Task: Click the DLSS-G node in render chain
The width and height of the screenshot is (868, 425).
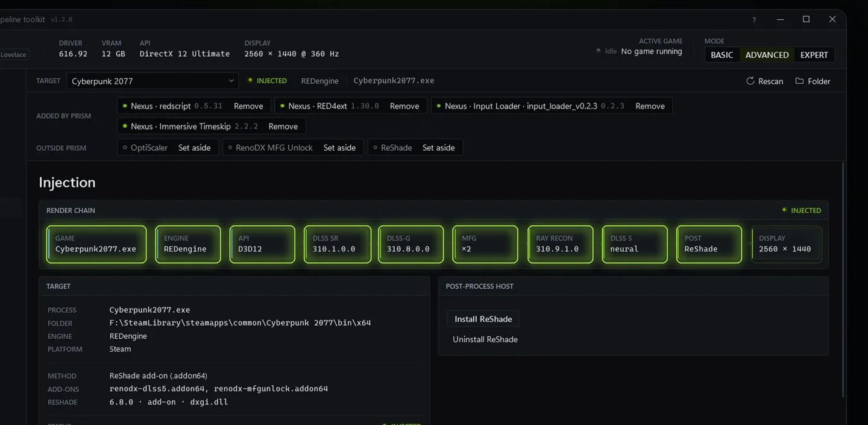Action: (x=411, y=244)
